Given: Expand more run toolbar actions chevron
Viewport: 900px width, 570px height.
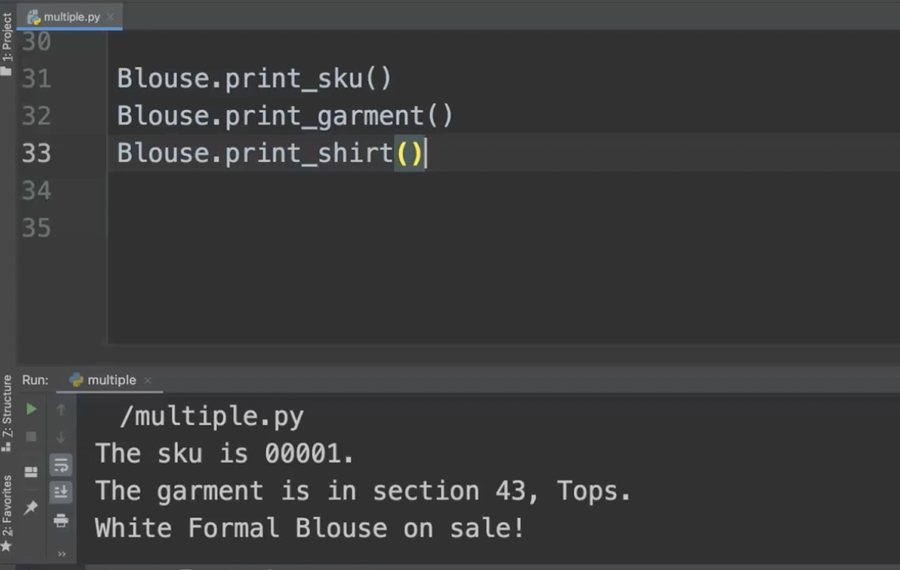Looking at the screenshot, I should pos(61,553).
